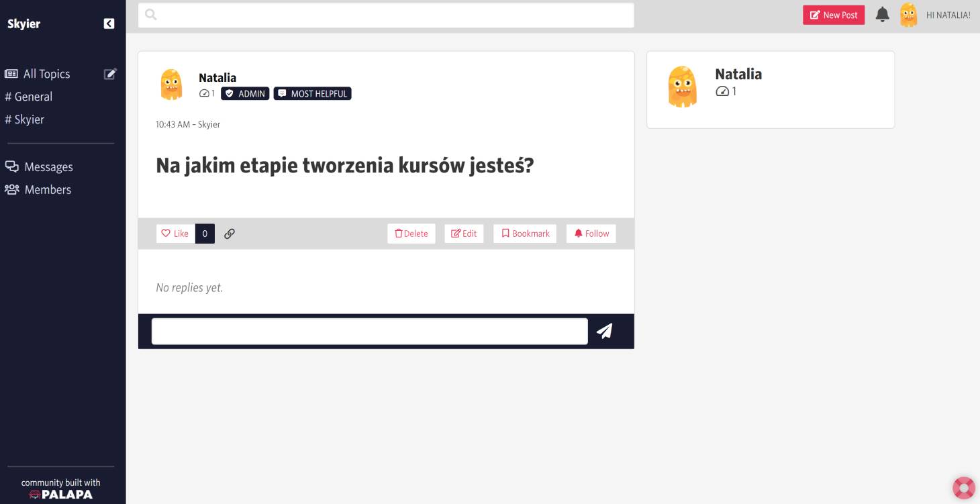Open the notifications bell icon

point(883,15)
